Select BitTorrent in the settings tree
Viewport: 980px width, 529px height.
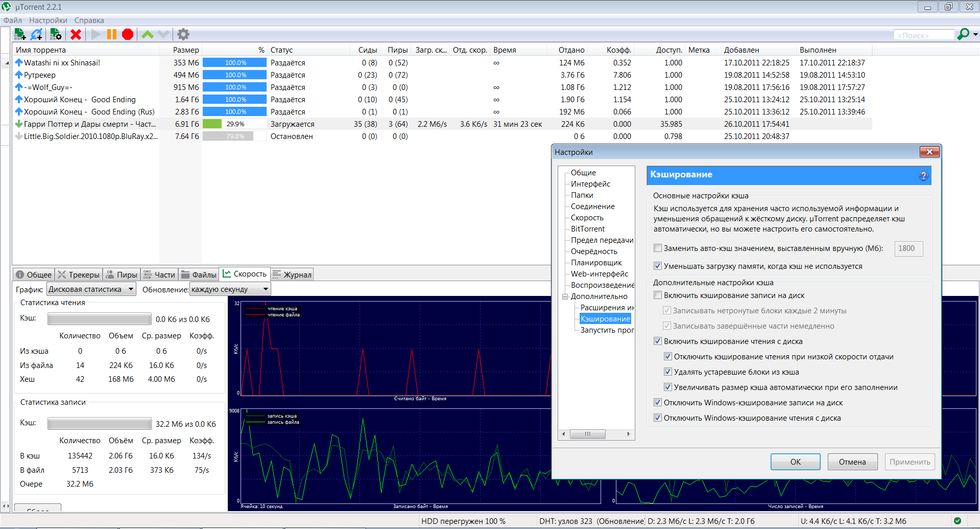[x=587, y=229]
